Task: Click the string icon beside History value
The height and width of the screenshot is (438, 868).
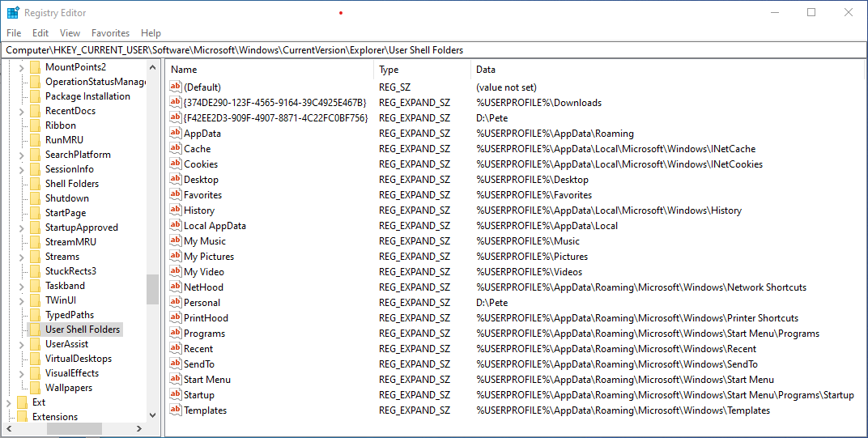Action: pyautogui.click(x=176, y=210)
